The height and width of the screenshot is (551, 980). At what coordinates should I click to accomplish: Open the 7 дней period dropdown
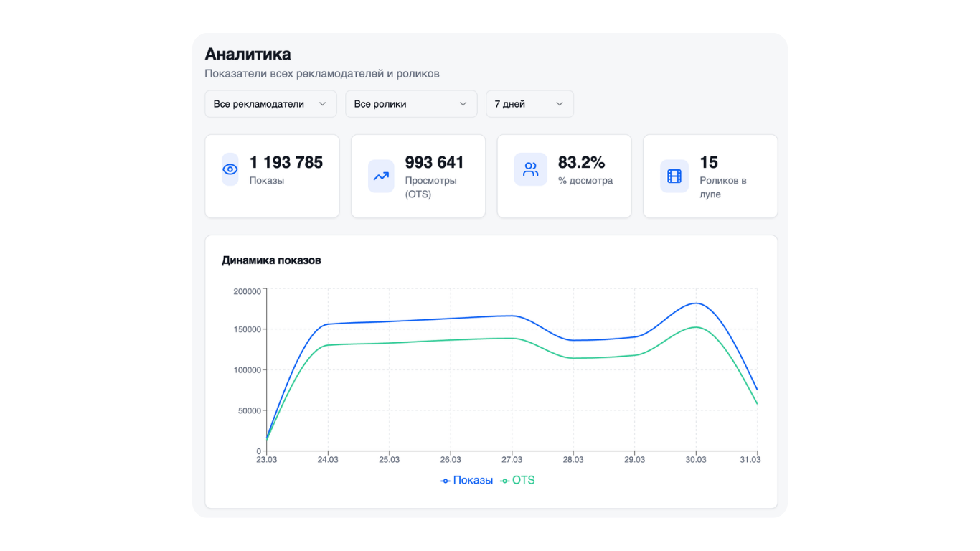529,104
